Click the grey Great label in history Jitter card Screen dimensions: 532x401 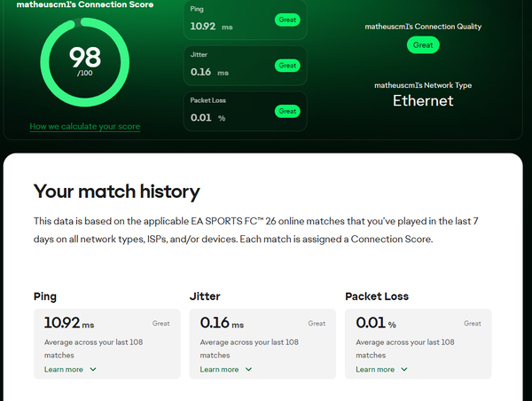point(317,324)
